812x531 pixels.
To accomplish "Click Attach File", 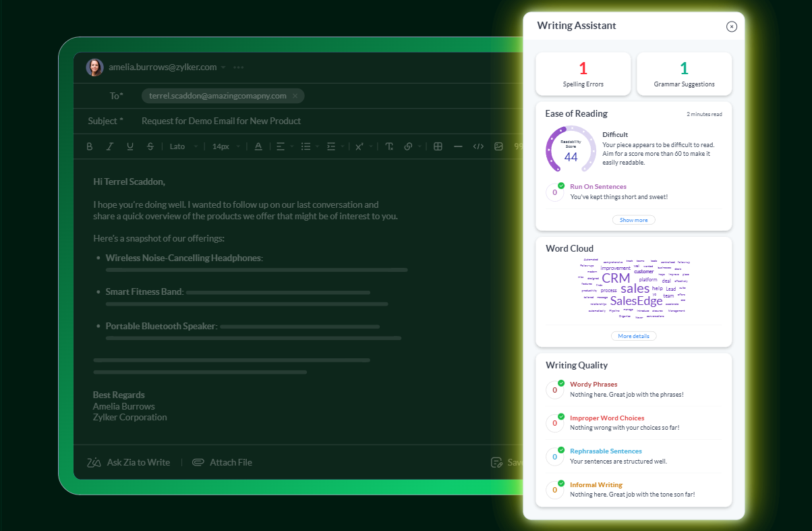I will click(223, 462).
